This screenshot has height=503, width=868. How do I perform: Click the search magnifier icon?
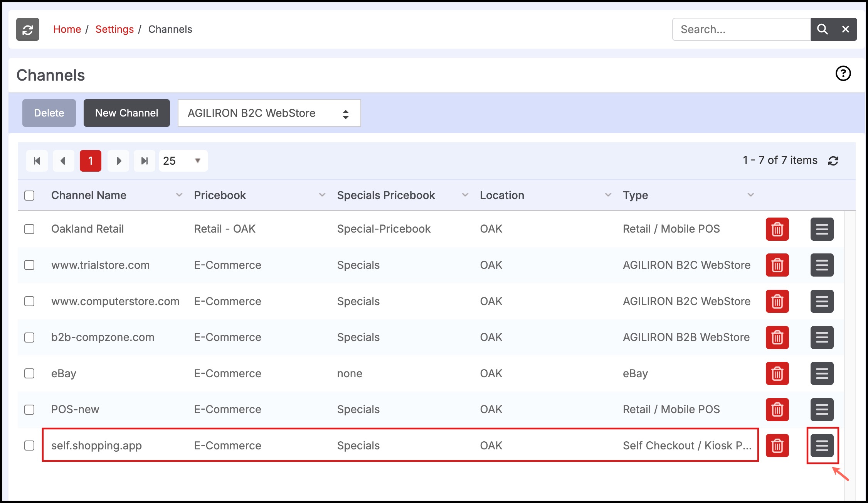pos(822,29)
